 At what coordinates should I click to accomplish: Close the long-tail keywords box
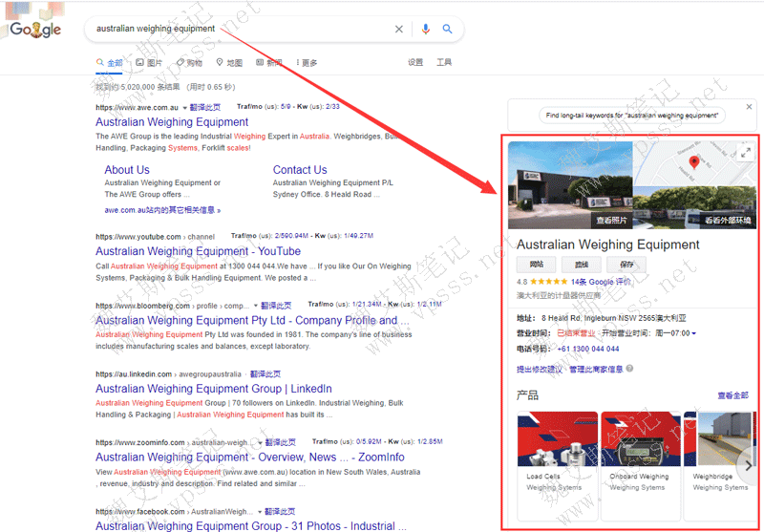click(749, 107)
